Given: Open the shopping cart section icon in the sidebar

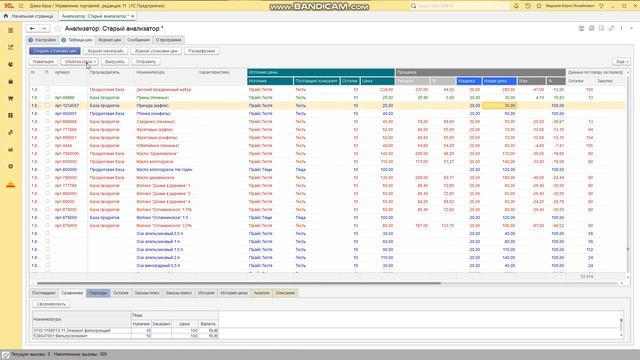Looking at the screenshot, I should (x=11, y=98).
